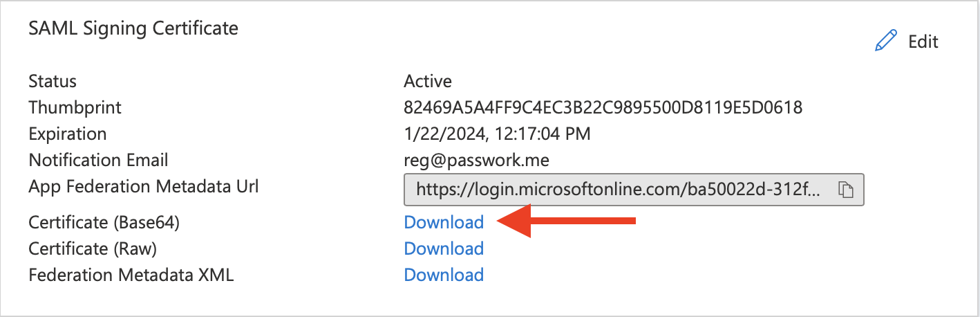Image resolution: width=980 pixels, height=317 pixels.
Task: Download the Federation Metadata XML
Action: pyautogui.click(x=444, y=275)
